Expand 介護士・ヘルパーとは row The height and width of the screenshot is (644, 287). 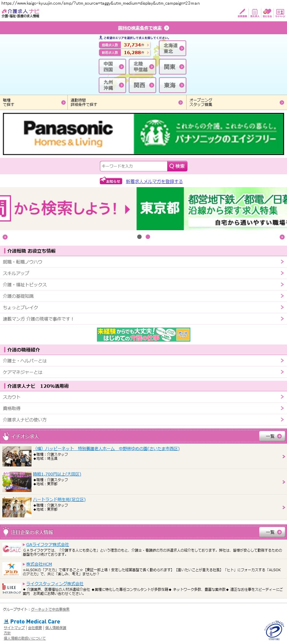coord(143,361)
